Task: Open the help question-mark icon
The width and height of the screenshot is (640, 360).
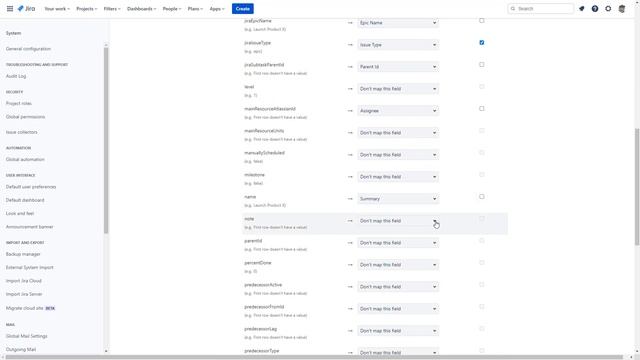Action: (x=595, y=9)
